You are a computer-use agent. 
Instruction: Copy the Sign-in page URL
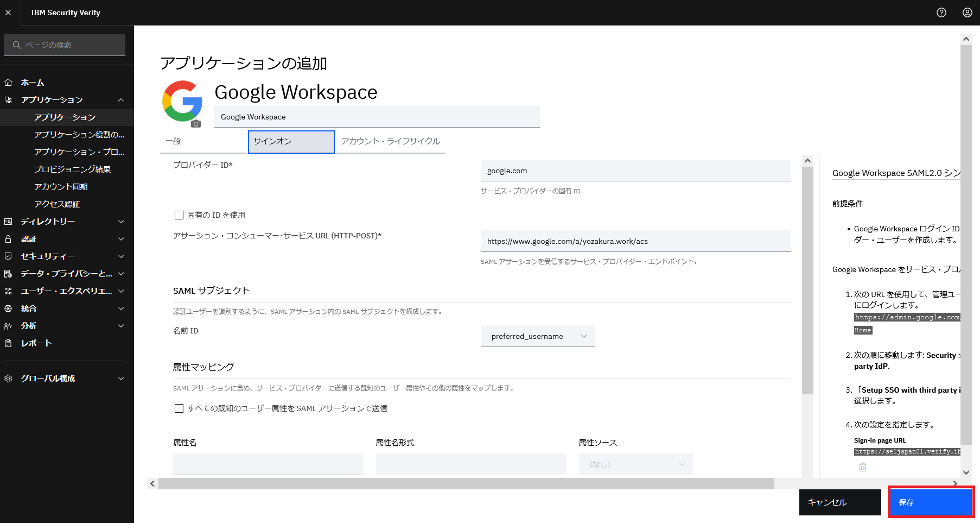tap(863, 467)
